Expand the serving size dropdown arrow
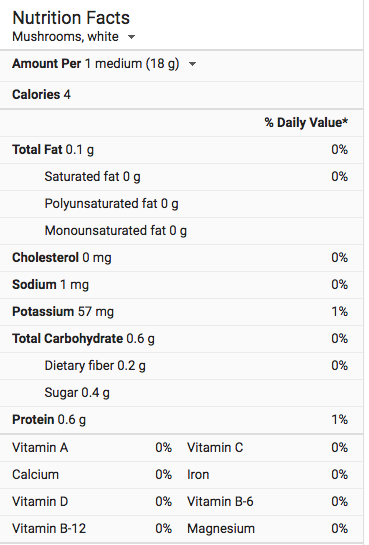The width and height of the screenshot is (369, 545). (x=192, y=64)
